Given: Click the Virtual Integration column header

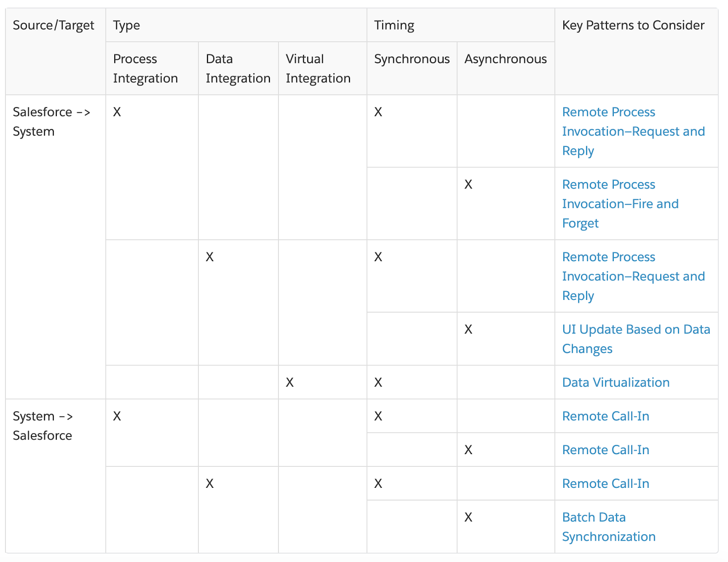Looking at the screenshot, I should [318, 69].
